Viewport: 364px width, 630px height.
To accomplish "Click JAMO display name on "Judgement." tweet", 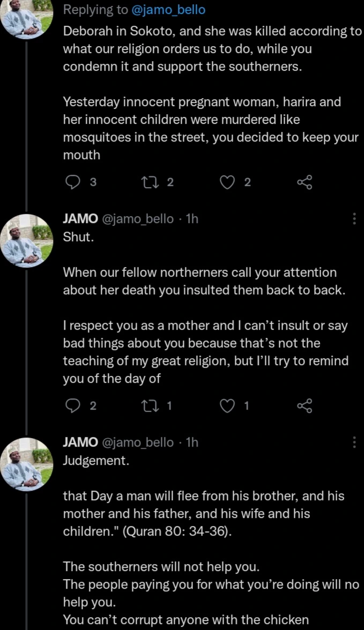I will click(x=80, y=442).
